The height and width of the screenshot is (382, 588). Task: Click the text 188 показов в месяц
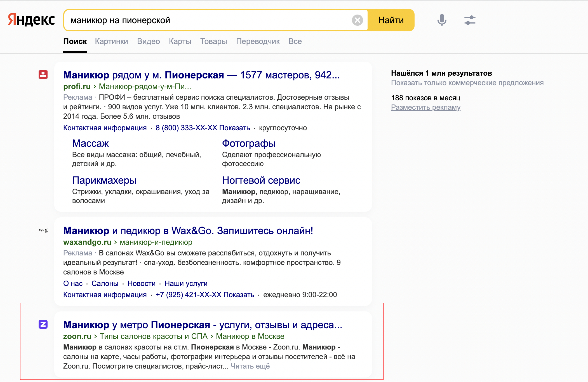coord(425,98)
